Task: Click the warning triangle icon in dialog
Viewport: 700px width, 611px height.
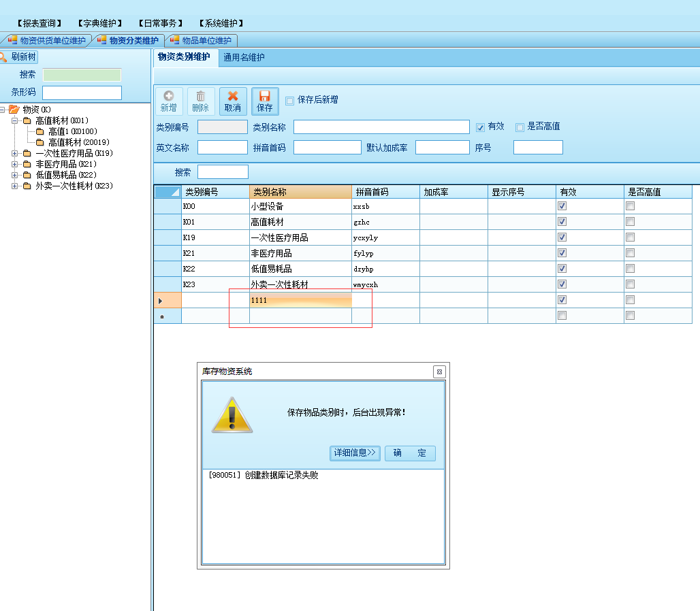Action: (x=232, y=415)
